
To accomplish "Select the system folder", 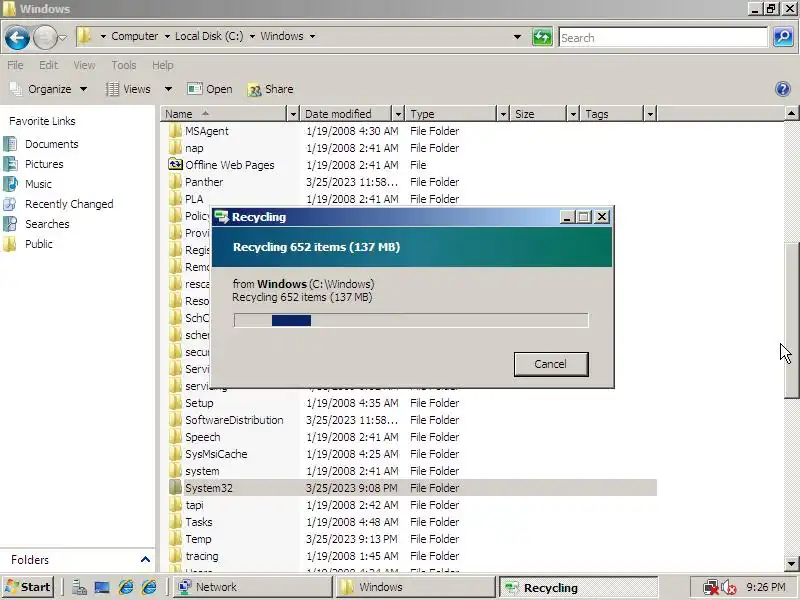I will tap(202, 471).
